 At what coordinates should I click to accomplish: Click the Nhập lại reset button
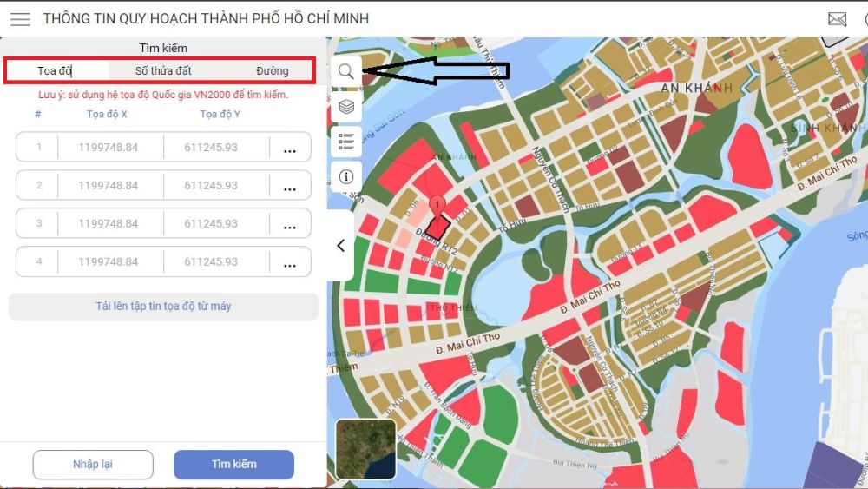point(93,464)
